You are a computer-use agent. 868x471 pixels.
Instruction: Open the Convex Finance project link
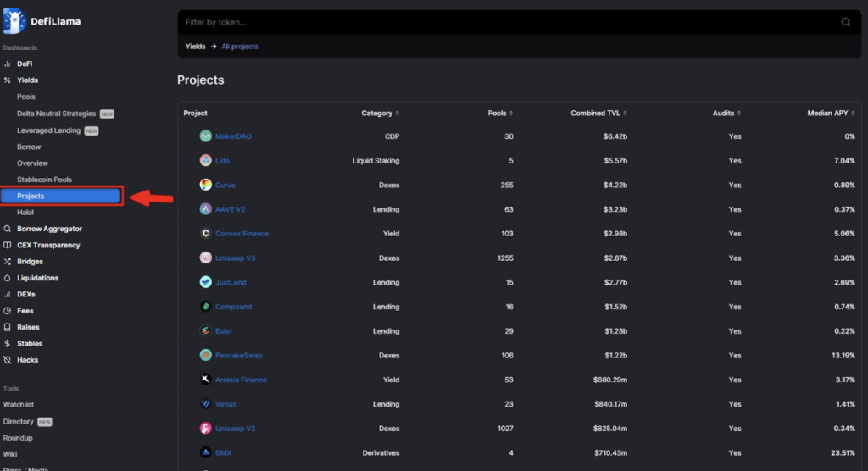coord(242,234)
